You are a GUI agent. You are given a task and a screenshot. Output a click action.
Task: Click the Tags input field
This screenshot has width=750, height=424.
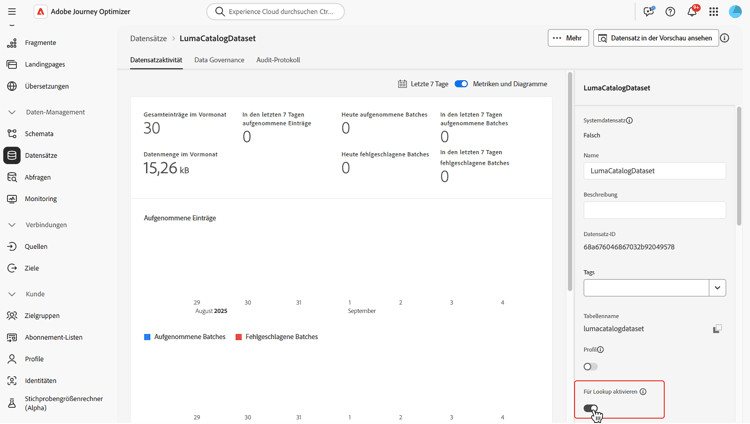pos(646,288)
